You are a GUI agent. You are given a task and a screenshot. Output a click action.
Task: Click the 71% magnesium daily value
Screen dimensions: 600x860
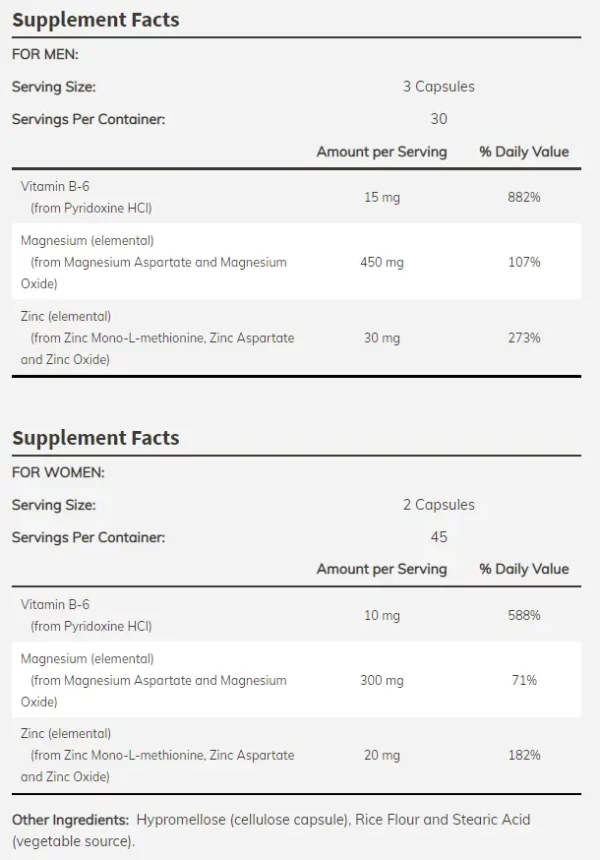[x=524, y=681]
